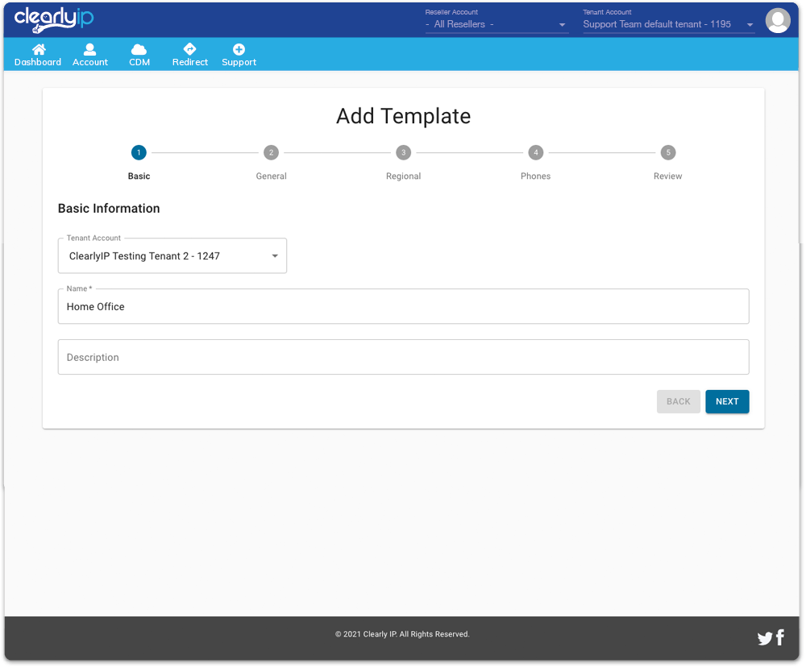This screenshot has height=672, width=806.
Task: Select step 4 Phones
Action: coord(535,153)
